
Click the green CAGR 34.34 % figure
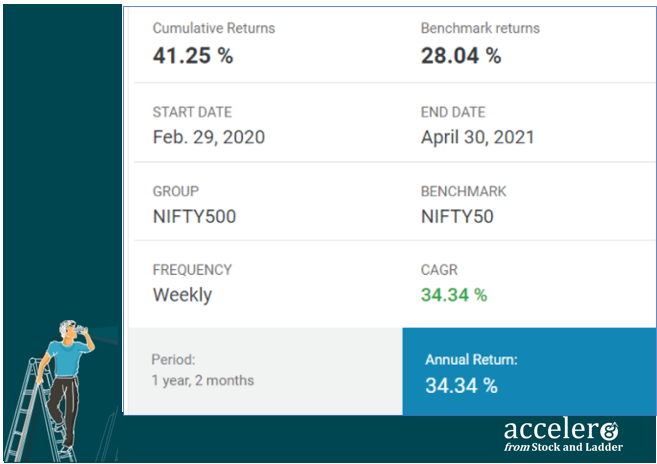pos(454,295)
